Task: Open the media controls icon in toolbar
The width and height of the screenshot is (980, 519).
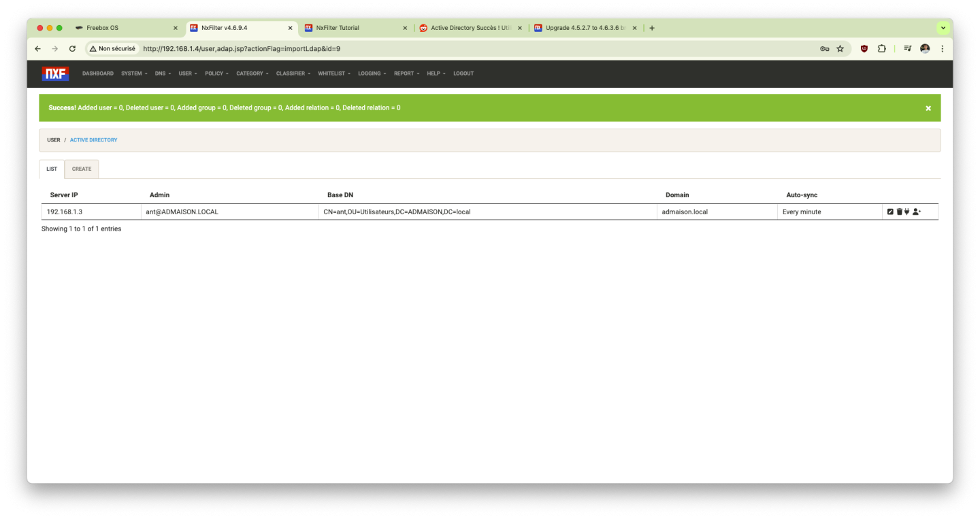Action: click(907, 49)
